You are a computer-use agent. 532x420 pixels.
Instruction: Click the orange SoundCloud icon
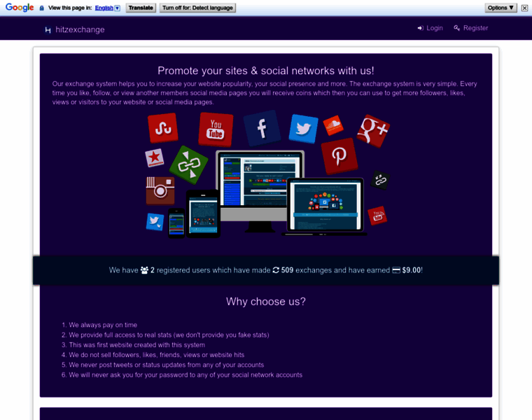click(333, 125)
